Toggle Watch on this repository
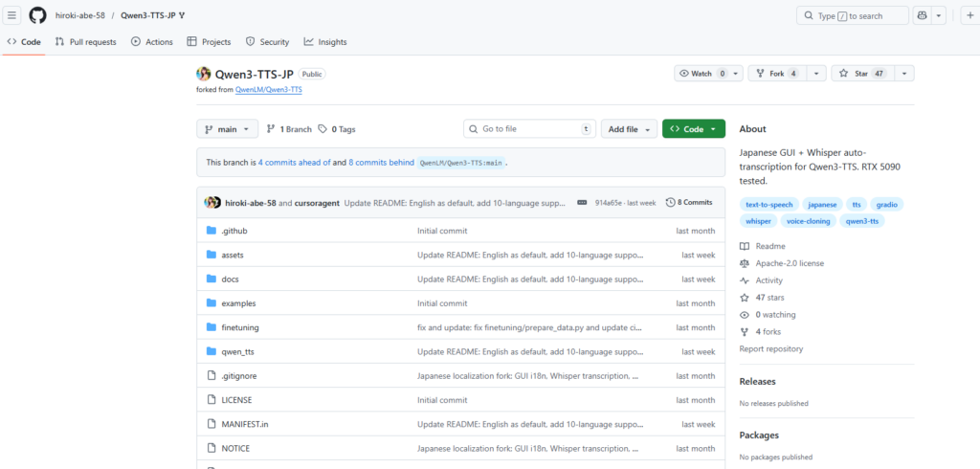This screenshot has height=469, width=980. [x=695, y=74]
